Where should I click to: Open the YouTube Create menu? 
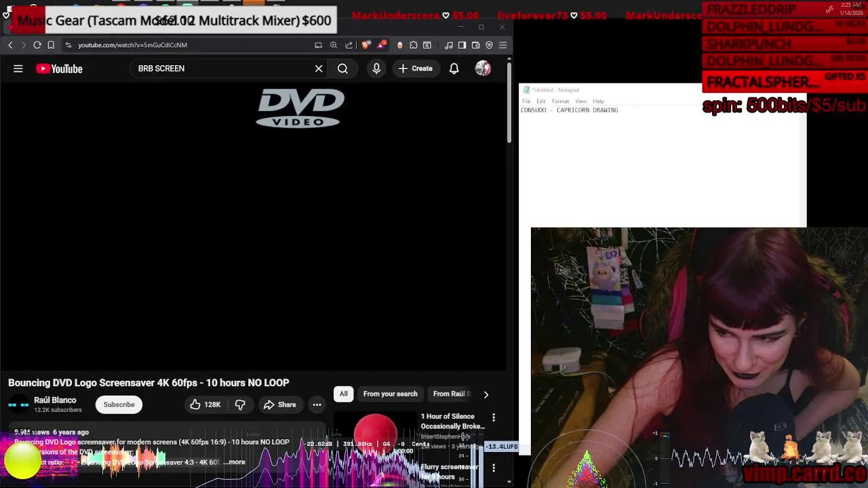tap(416, 68)
